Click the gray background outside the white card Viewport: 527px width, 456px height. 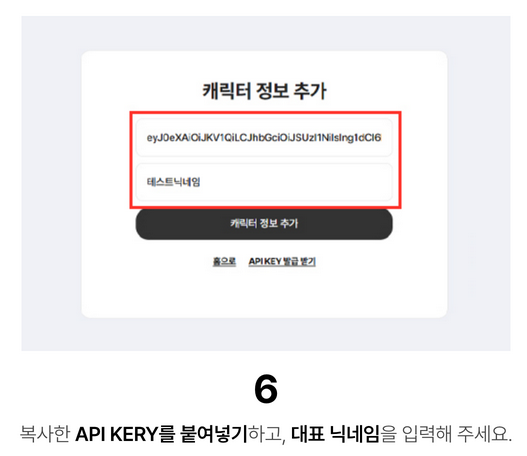tap(50, 185)
